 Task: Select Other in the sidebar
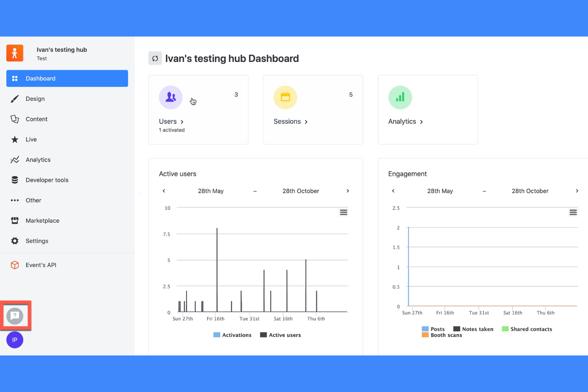(67, 201)
